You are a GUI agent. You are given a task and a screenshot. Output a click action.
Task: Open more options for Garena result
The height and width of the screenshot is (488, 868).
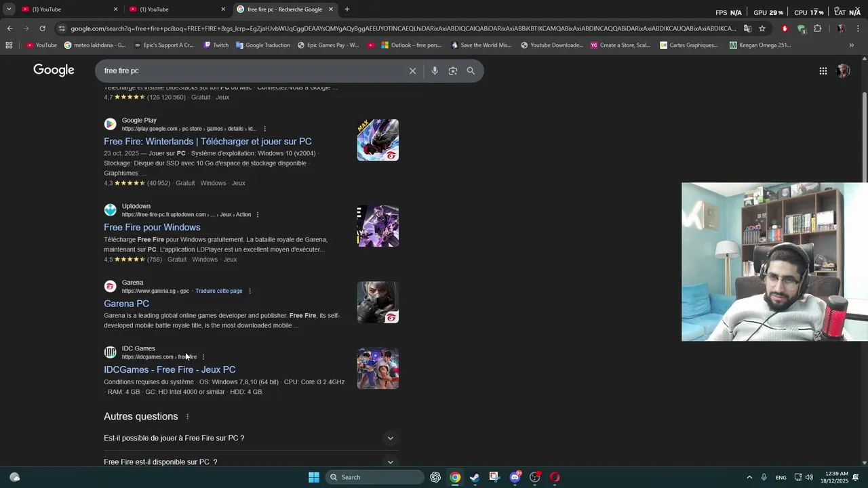click(x=250, y=291)
